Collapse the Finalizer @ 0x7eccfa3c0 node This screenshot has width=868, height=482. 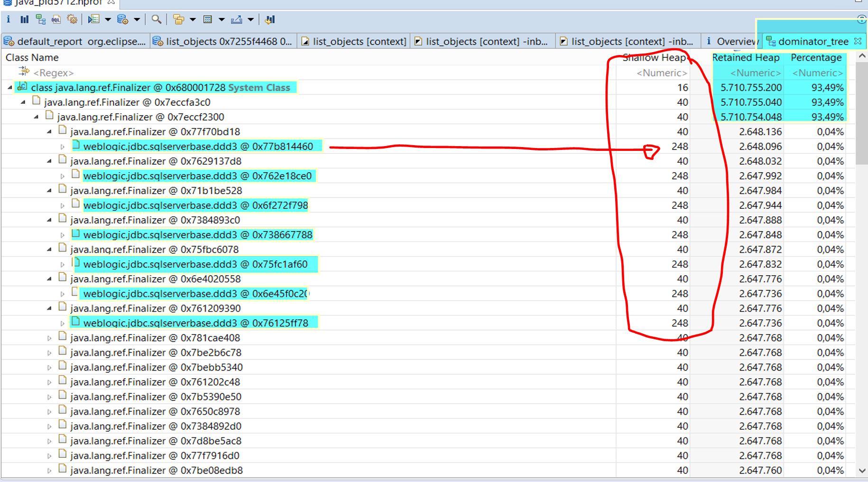point(23,102)
